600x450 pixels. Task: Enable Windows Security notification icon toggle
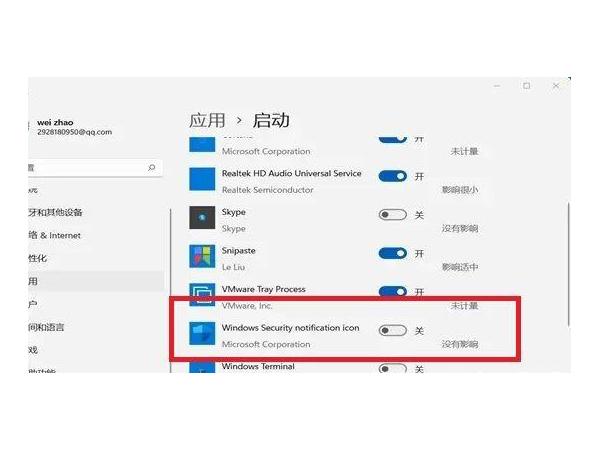pyautogui.click(x=393, y=330)
